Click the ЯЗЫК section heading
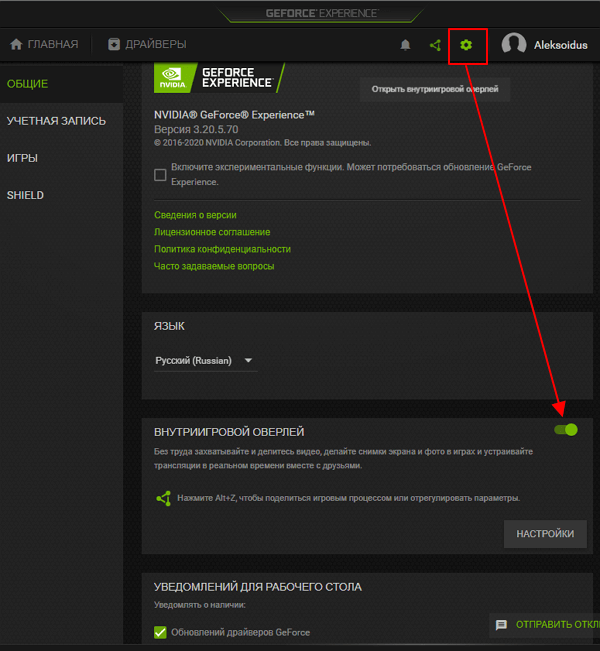Image resolution: width=600 pixels, height=651 pixels. click(x=169, y=326)
